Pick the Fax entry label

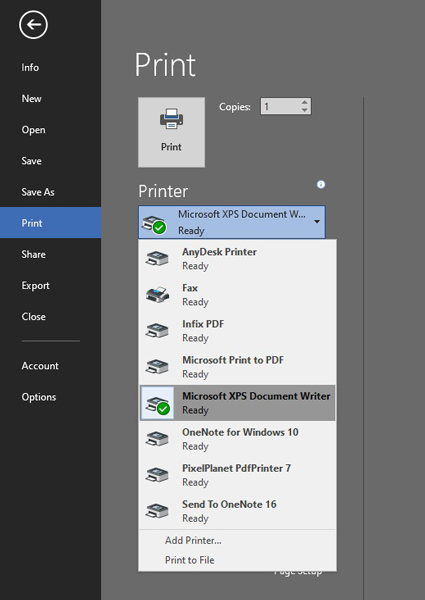(190, 288)
